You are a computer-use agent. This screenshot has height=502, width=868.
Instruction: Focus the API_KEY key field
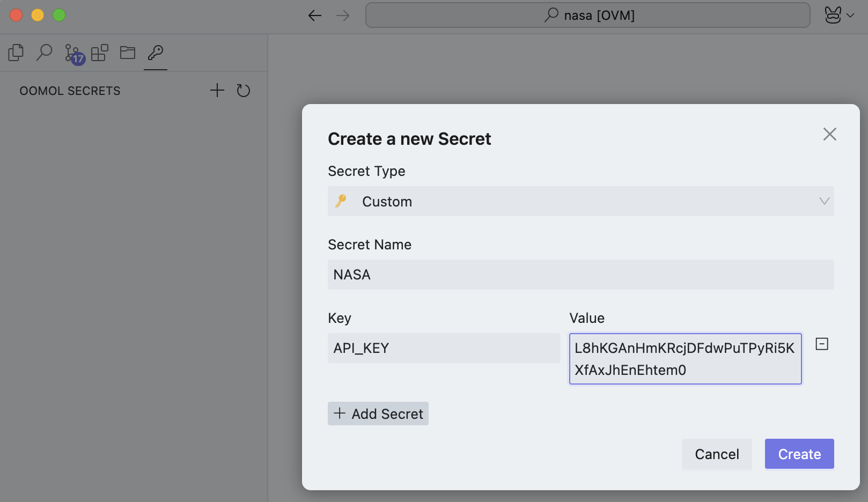coord(444,348)
